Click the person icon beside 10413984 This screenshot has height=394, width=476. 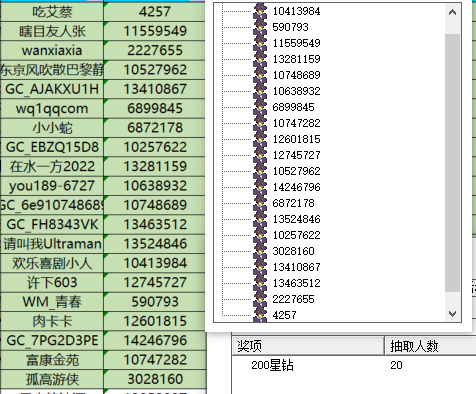[260, 11]
